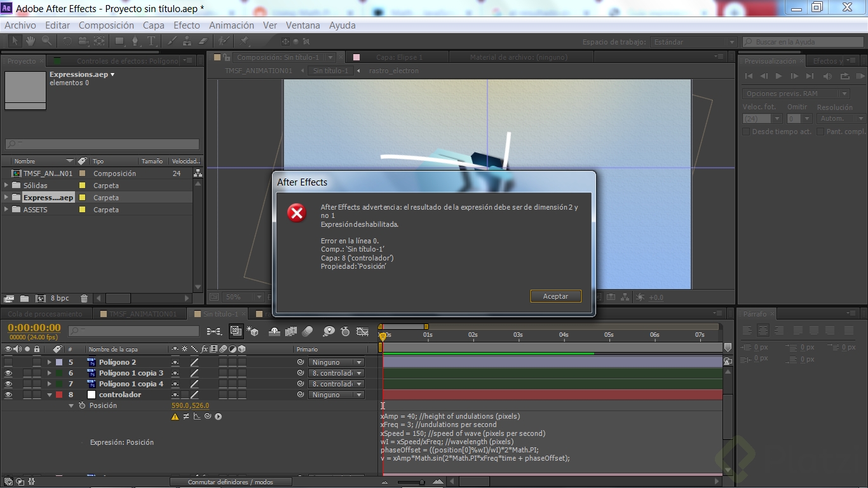Select the Roto Brush tool
868x488 pixels.
[x=224, y=41]
